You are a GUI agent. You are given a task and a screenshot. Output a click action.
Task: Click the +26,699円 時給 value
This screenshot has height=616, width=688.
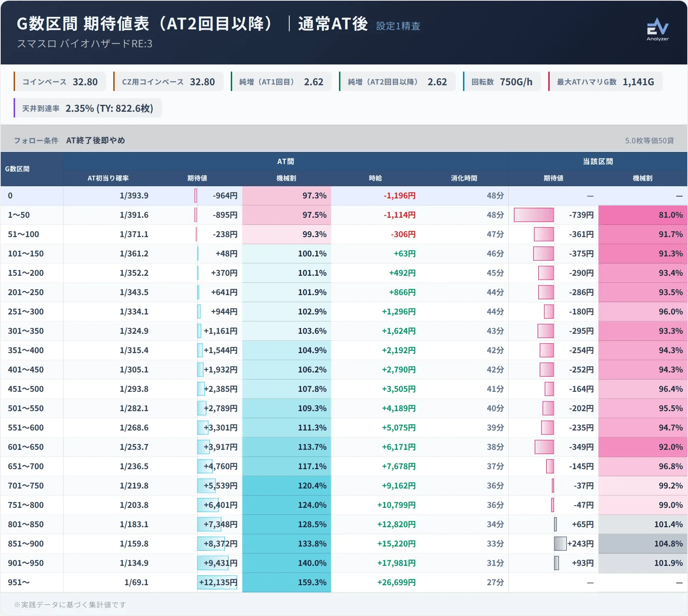(396, 582)
